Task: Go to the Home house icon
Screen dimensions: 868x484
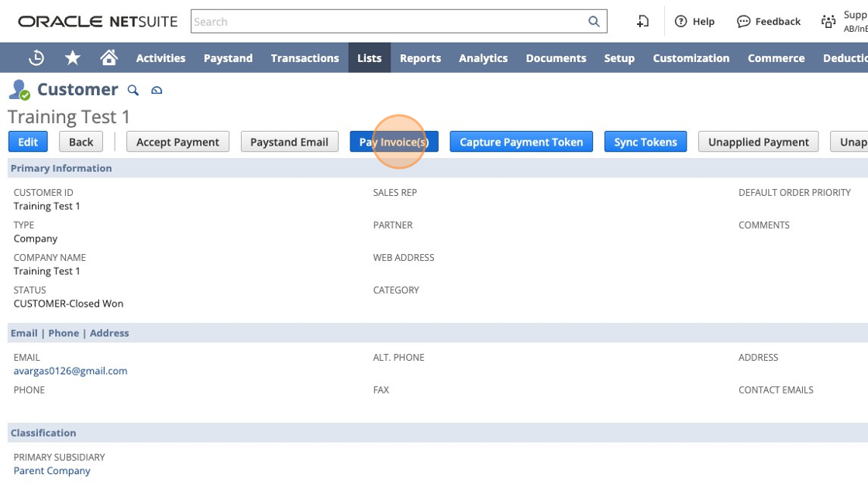Action: (109, 57)
